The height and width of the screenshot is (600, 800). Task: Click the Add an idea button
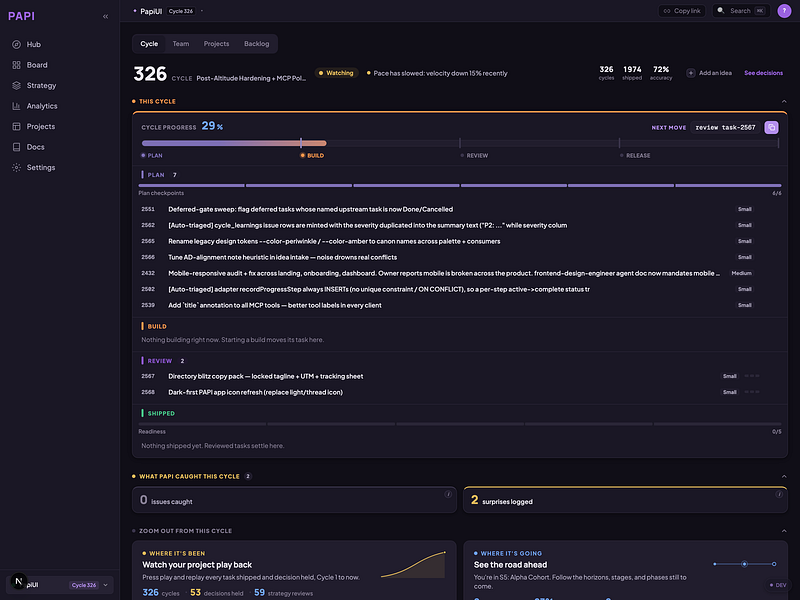[x=709, y=73]
